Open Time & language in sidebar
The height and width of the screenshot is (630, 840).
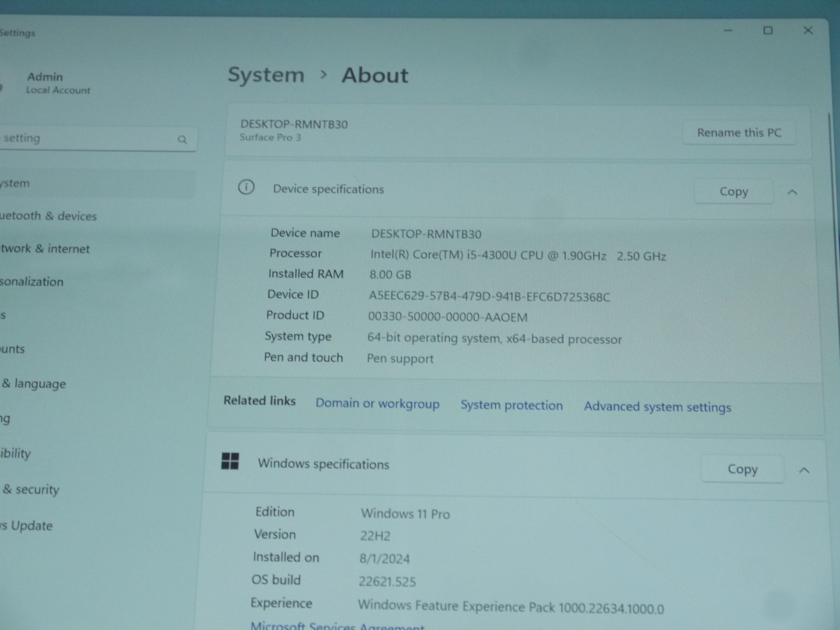(x=33, y=384)
